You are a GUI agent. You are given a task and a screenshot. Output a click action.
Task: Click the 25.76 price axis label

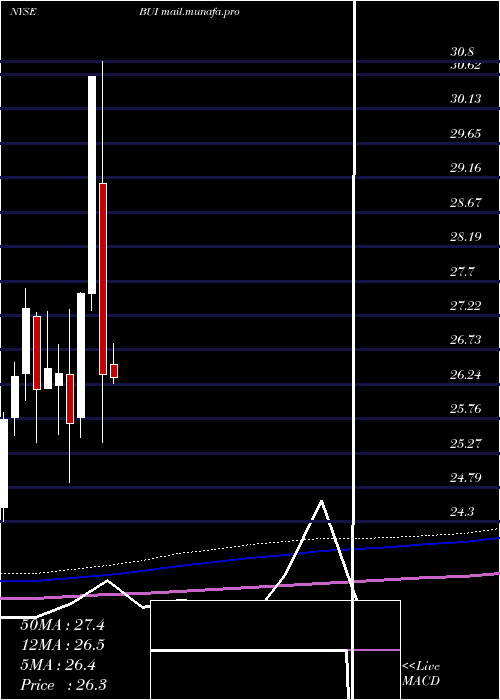pyautogui.click(x=466, y=409)
